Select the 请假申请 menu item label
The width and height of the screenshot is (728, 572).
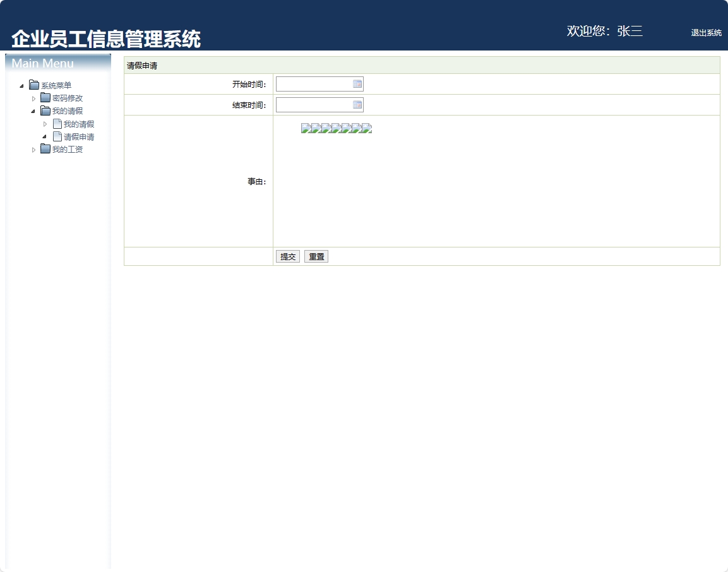[x=79, y=137]
